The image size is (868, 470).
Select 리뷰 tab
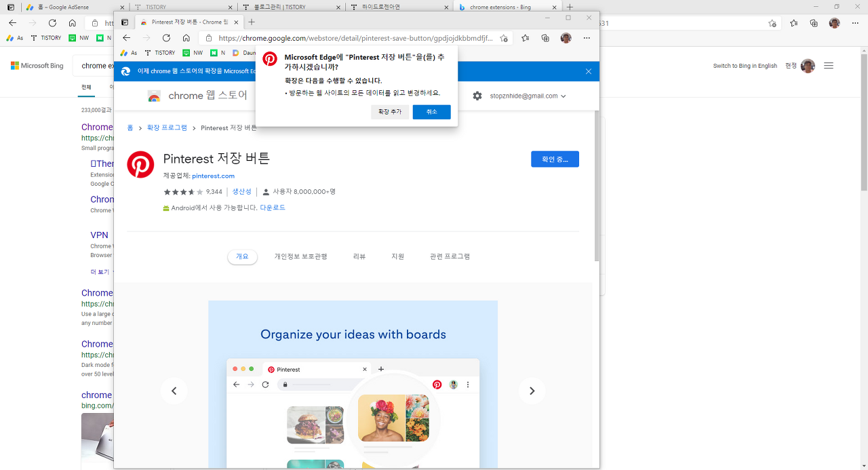[359, 256]
